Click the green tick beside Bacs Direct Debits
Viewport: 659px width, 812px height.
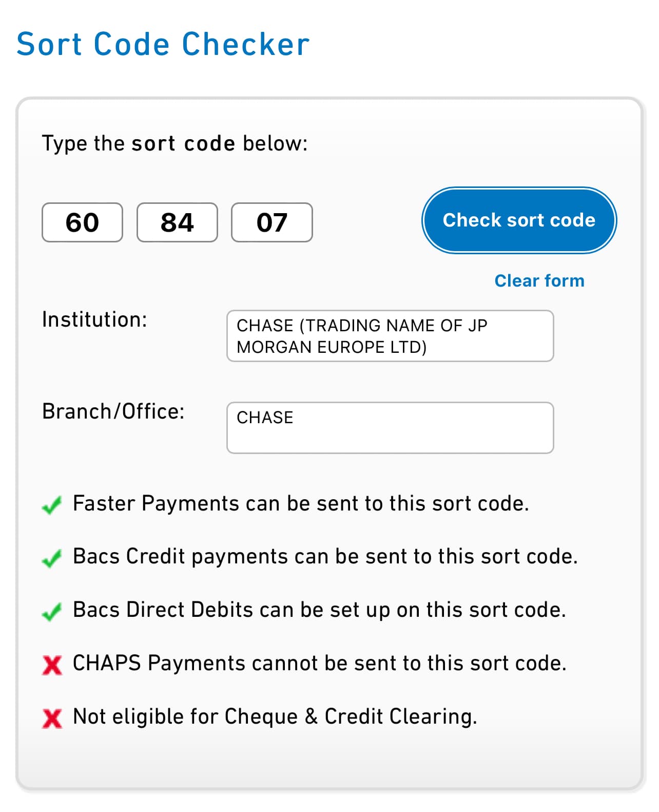52,612
